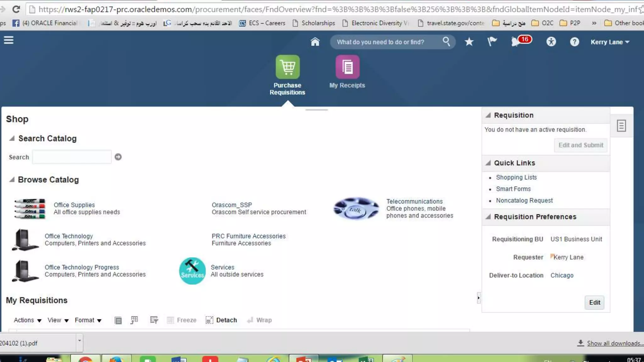Reload the browser page
The width and height of the screenshot is (644, 362).
16,9
